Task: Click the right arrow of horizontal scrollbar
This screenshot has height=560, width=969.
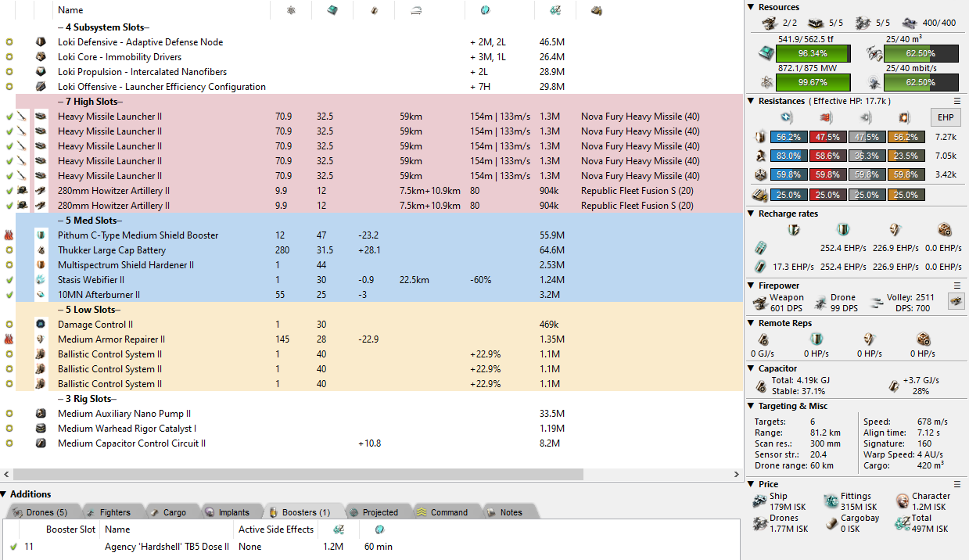Action: [x=736, y=475]
